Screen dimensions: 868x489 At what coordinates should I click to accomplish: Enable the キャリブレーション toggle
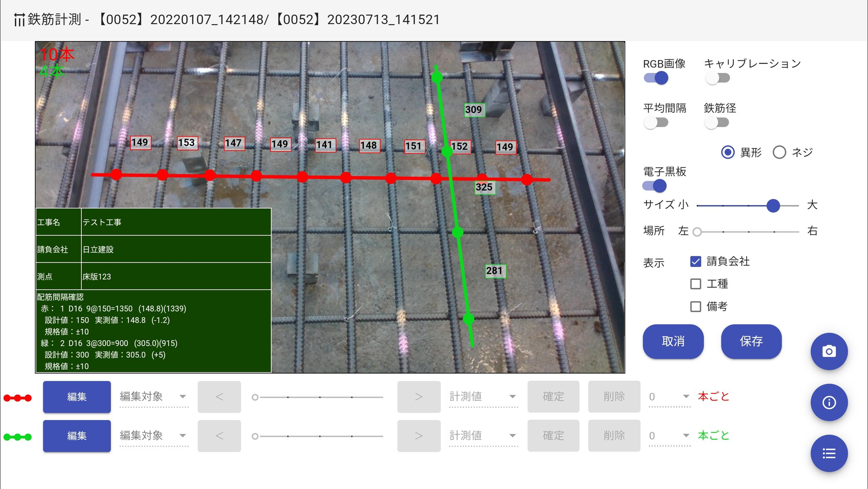pyautogui.click(x=717, y=78)
